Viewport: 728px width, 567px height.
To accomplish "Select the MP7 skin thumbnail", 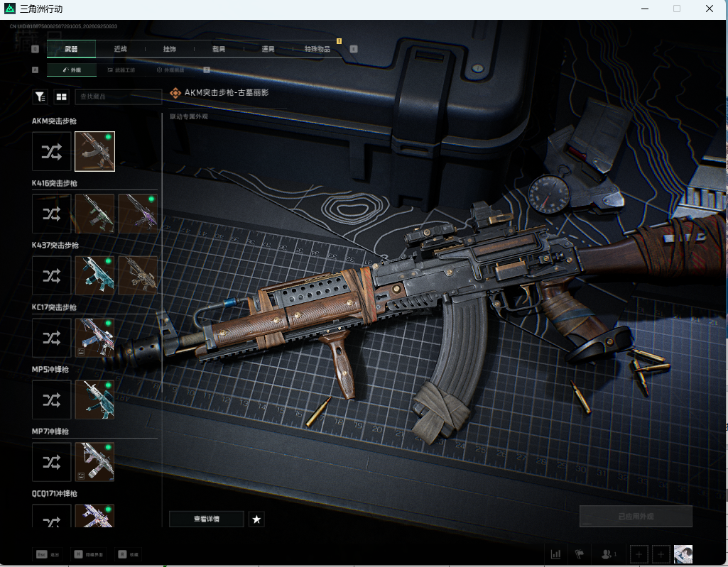I will (94, 462).
